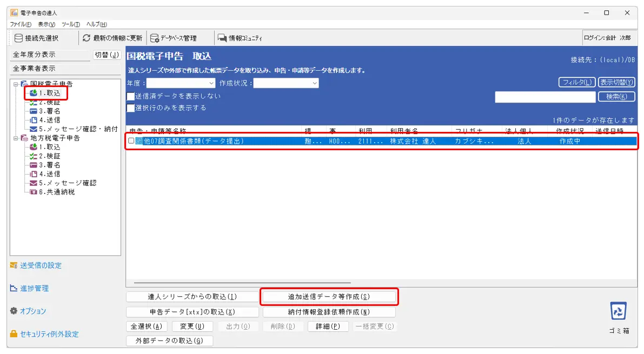This screenshot has height=354, width=644.
Task: Select 2.検証 under 国税電子申告
Action: pyautogui.click(x=49, y=102)
